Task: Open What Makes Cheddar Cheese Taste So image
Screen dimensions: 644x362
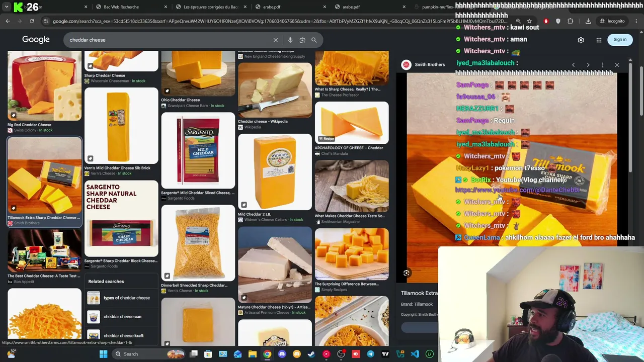Action: pos(352,186)
